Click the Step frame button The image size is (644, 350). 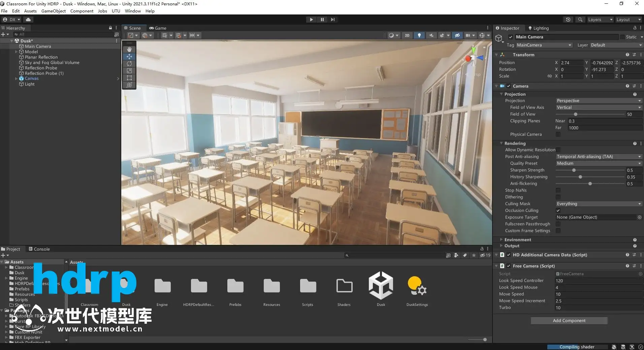coord(333,20)
